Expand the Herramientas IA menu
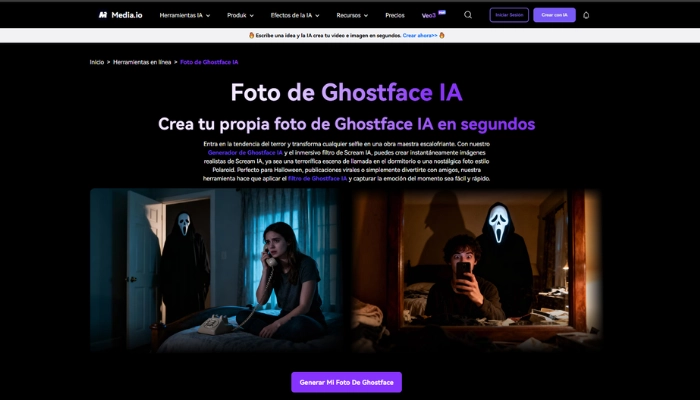 point(184,15)
